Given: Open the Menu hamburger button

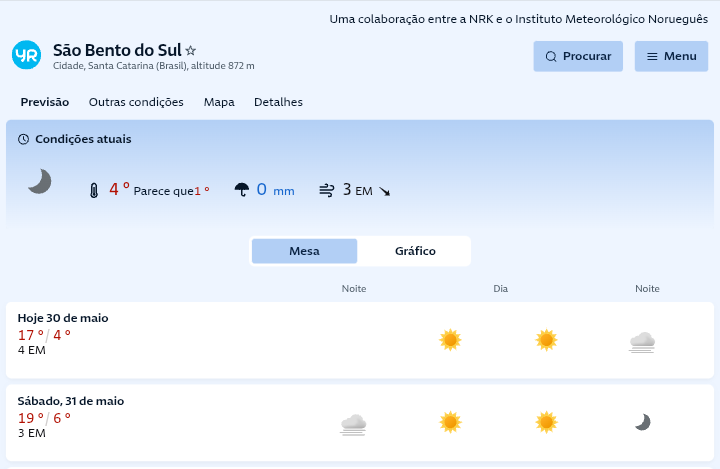Looking at the screenshot, I should click(x=671, y=56).
